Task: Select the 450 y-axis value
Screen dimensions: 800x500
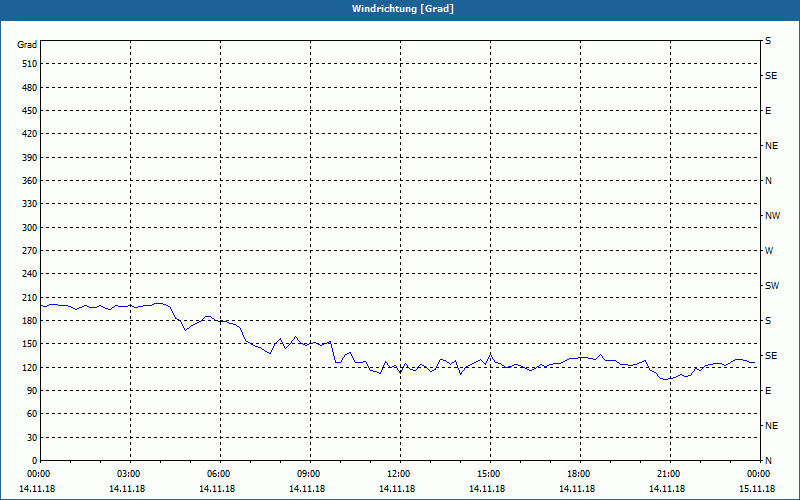Action: [29, 111]
